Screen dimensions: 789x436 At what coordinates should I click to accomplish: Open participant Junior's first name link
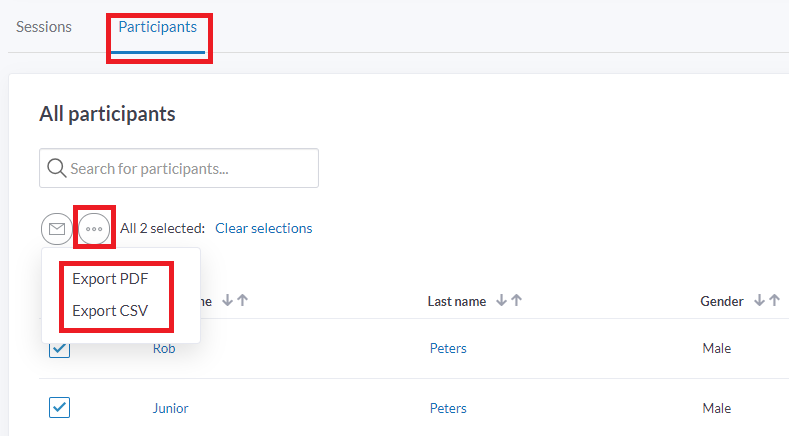(x=170, y=408)
